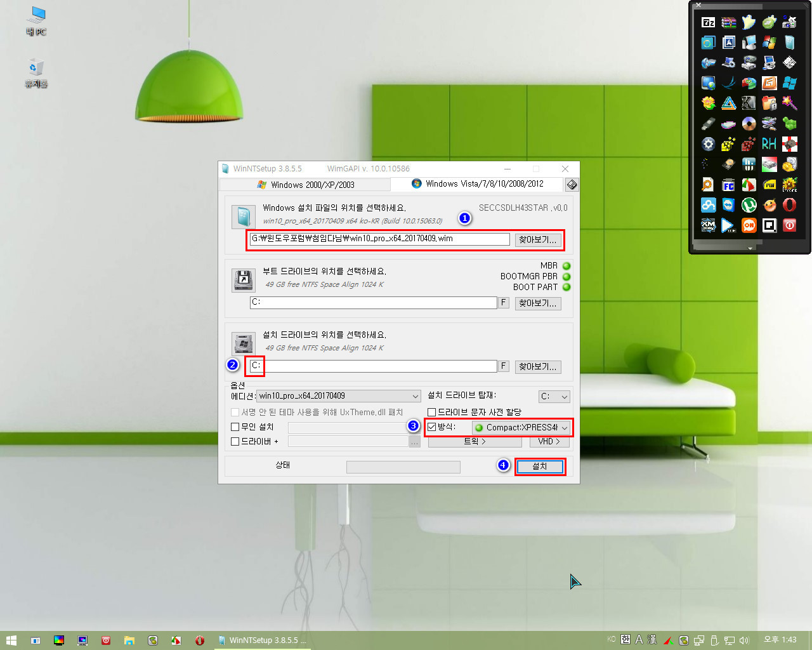Click 찾아보기 for the install drive
Viewport: 812px width, 650px height.
538,366
